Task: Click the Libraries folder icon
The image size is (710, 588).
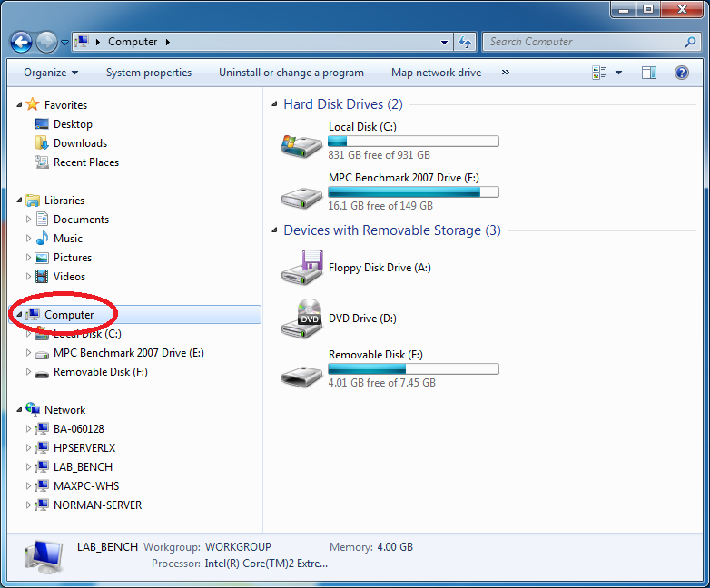Action: pos(33,200)
